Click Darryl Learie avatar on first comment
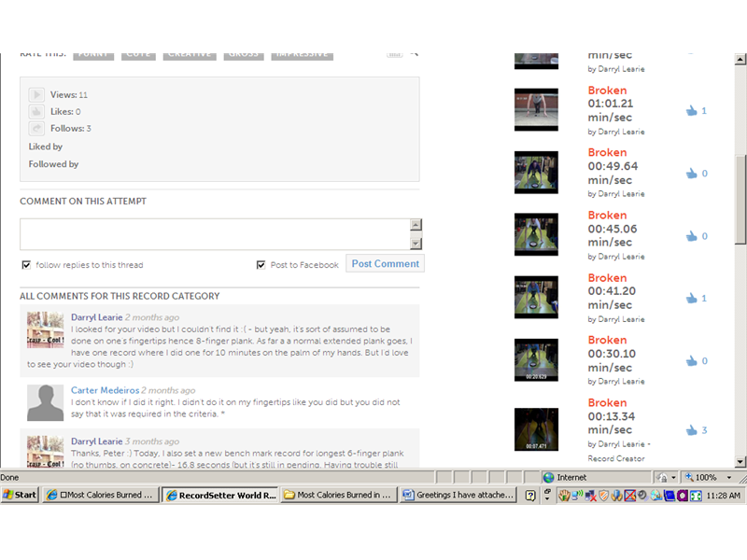 [x=45, y=330]
